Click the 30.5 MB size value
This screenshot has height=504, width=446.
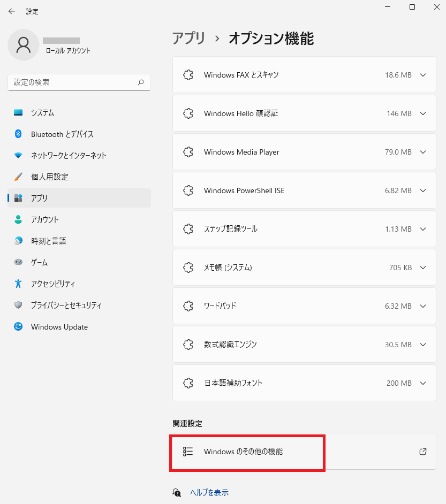tap(398, 345)
